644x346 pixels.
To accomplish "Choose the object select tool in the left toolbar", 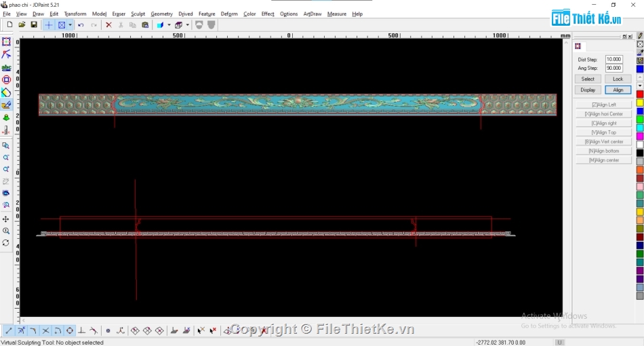I will point(6,42).
